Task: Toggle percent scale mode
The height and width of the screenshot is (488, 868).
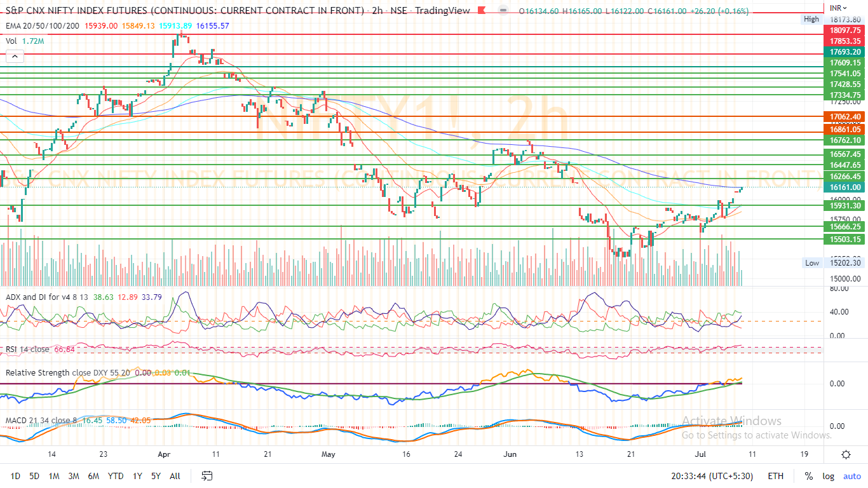Action: point(808,476)
